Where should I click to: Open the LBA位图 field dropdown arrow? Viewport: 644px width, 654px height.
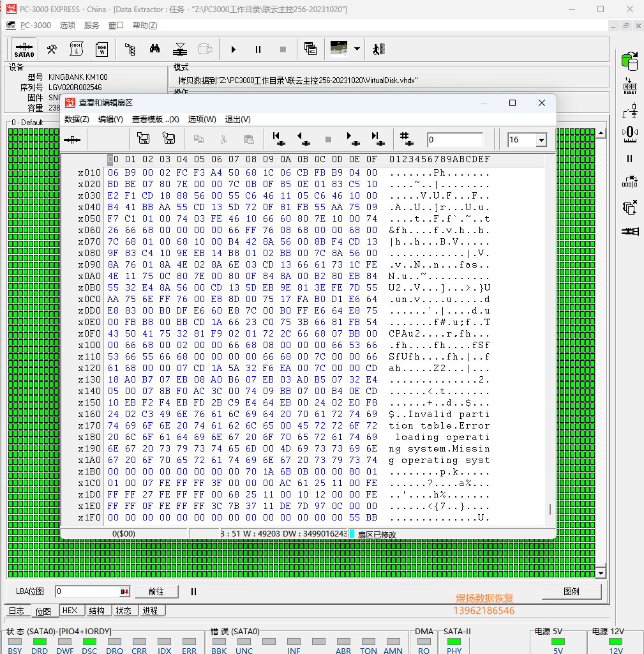point(124,591)
